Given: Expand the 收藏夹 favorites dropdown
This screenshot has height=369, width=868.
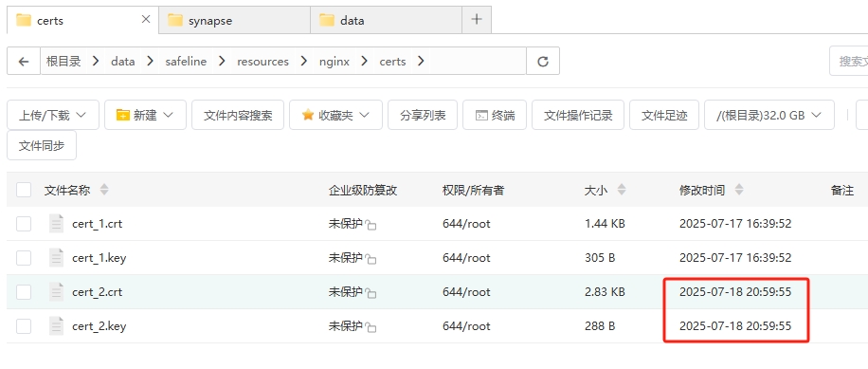Looking at the screenshot, I should click(x=335, y=115).
